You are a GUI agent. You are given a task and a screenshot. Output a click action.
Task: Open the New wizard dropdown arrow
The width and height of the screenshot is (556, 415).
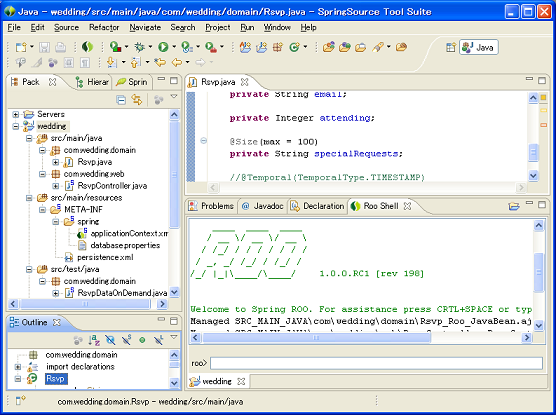point(32,47)
